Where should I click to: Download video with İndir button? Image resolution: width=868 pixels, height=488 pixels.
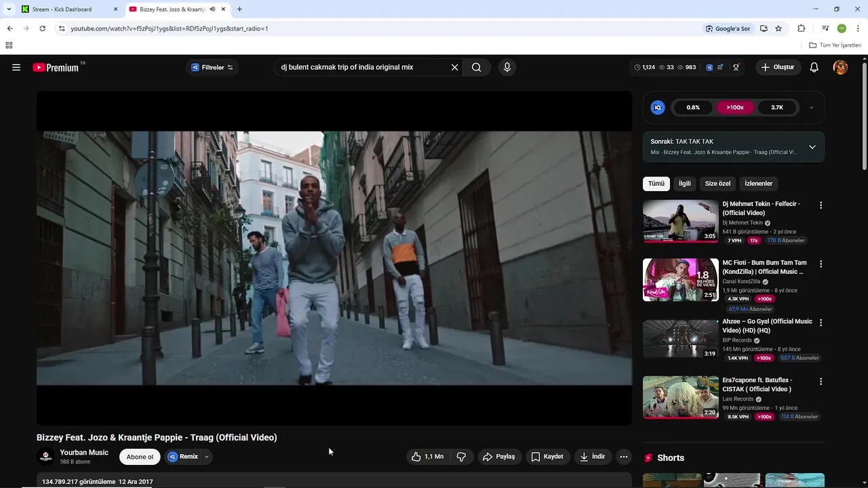coord(593,457)
